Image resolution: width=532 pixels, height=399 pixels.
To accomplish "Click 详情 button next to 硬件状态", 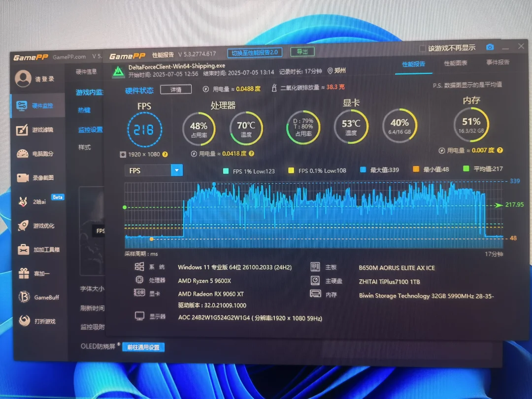I will pyautogui.click(x=176, y=89).
